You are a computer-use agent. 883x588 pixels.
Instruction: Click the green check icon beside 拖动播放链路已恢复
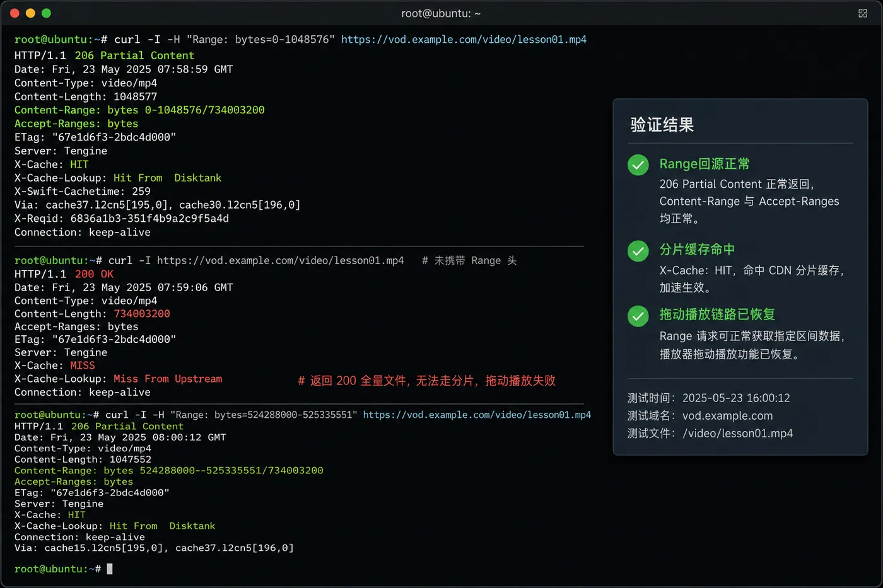point(638,316)
